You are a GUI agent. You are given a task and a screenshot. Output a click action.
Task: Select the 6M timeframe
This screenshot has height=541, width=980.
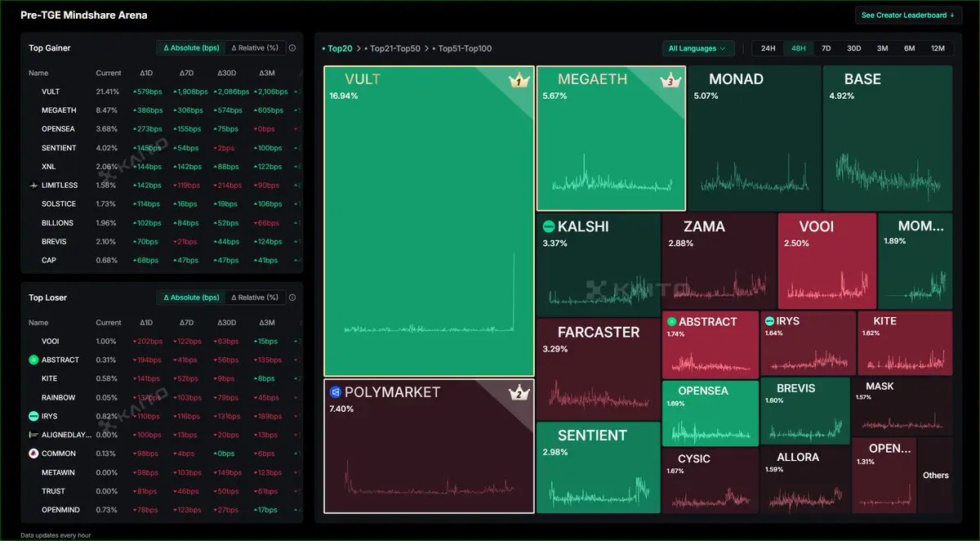tap(910, 48)
